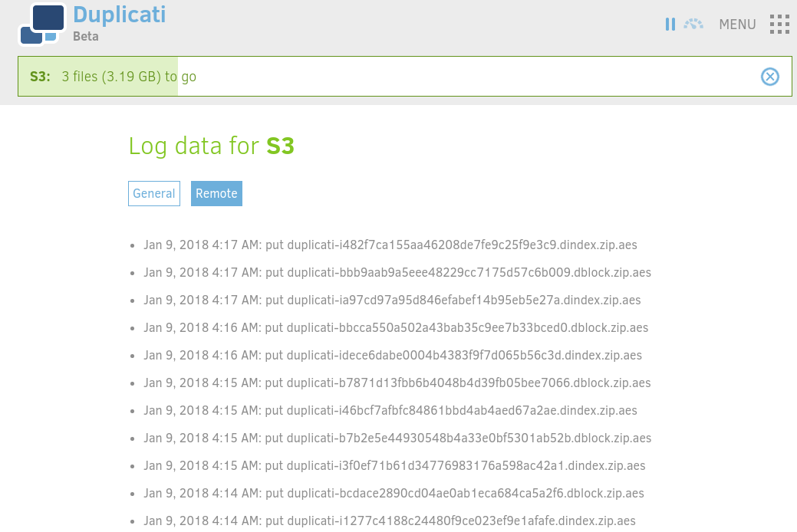Open the b7b2e5e44930548 dblock entry
Image resolution: width=797 pixels, height=532 pixels.
(x=397, y=438)
